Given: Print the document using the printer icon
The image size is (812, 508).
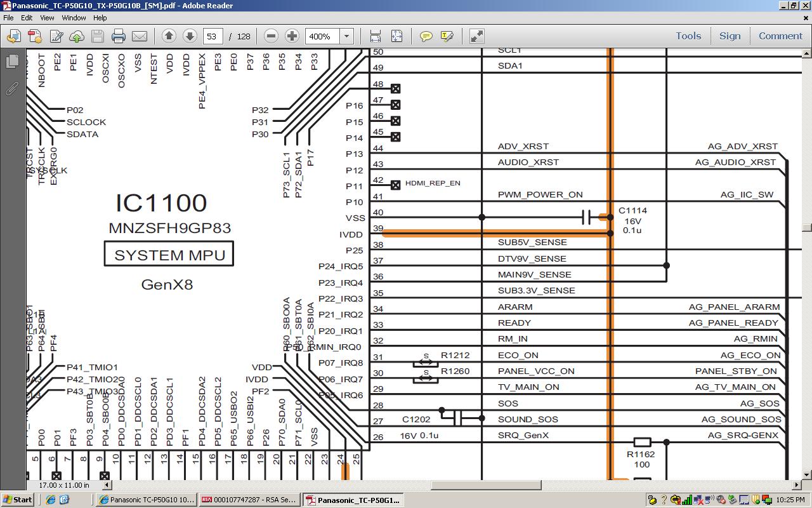Looking at the screenshot, I should pos(119,36).
